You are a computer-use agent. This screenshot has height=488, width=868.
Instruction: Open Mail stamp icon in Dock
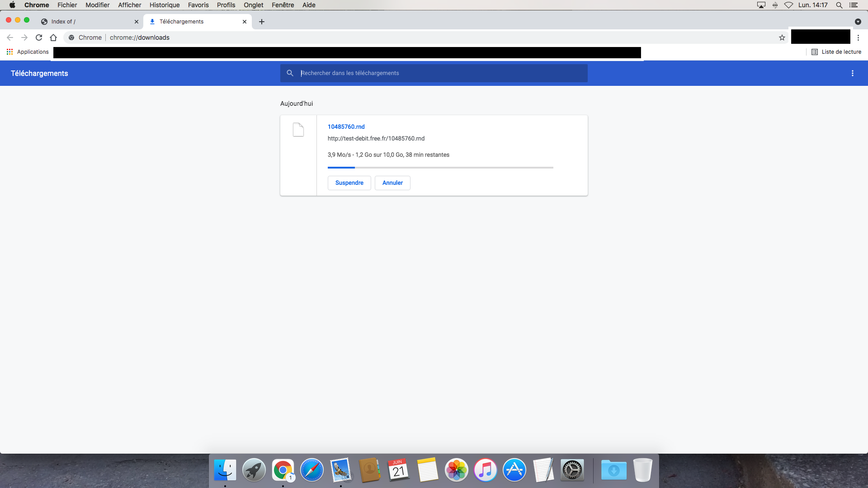pos(341,470)
